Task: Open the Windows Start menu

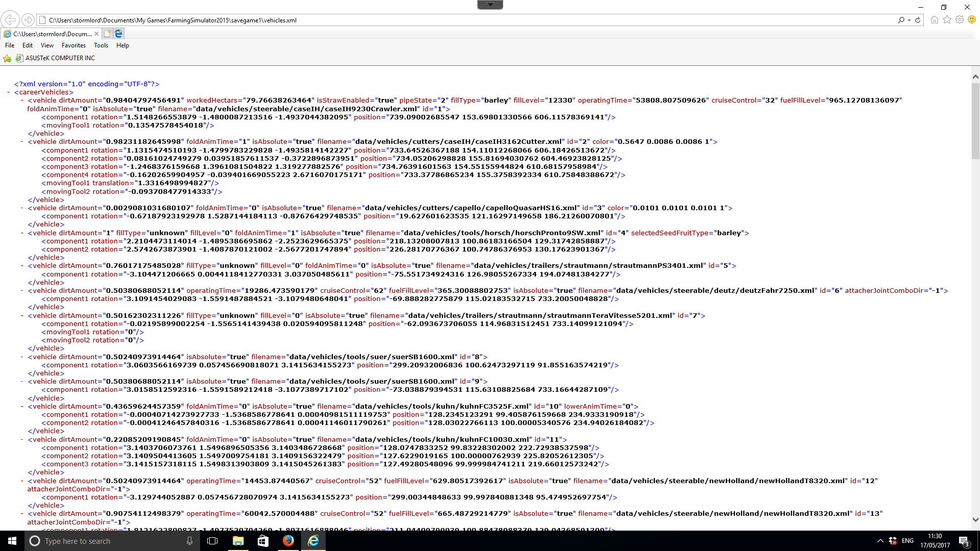Action: (x=12, y=541)
